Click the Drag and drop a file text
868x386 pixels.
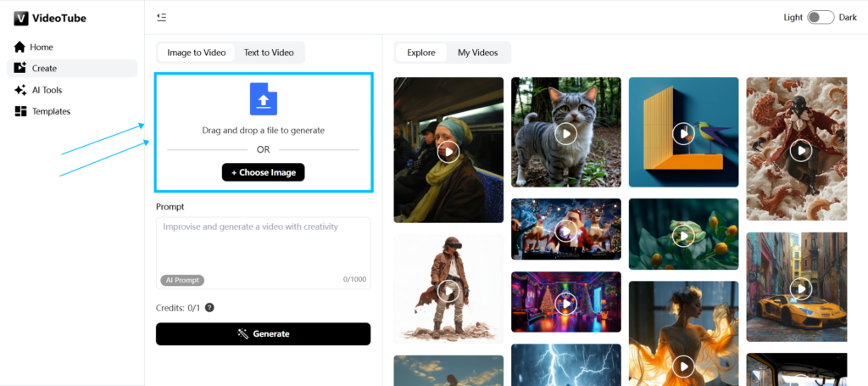click(x=264, y=131)
